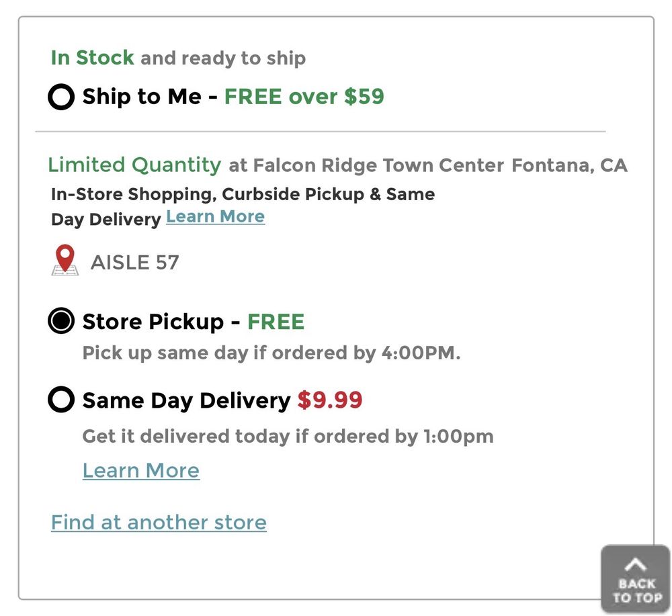Viewport: 672px width, 616px height.
Task: Click the upward chevron on Back to Top
Action: (x=635, y=564)
